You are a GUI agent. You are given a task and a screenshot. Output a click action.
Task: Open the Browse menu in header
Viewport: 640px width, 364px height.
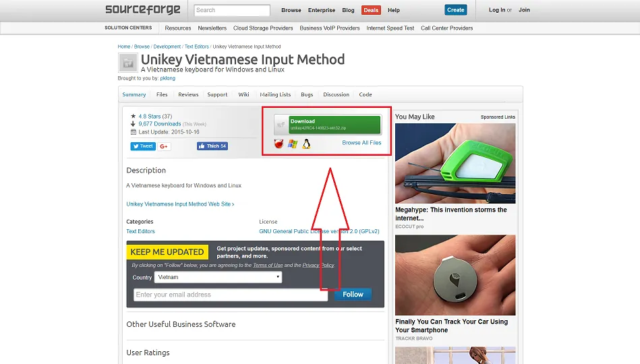[291, 10]
